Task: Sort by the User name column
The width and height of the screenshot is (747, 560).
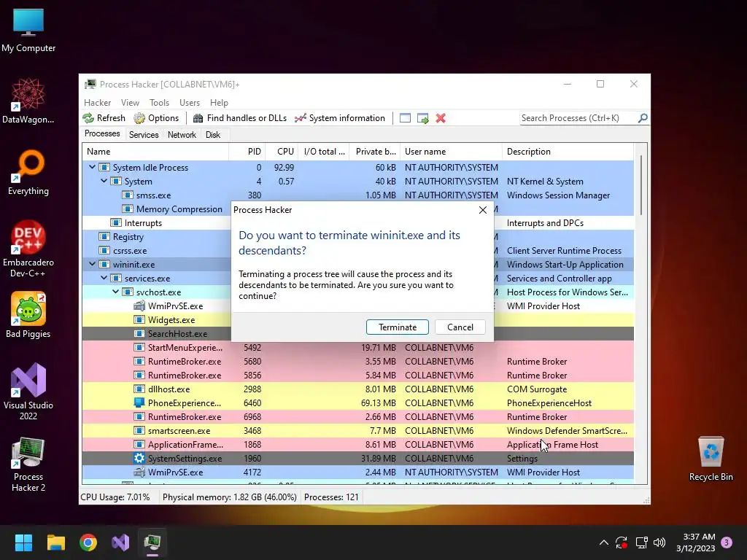Action: (x=451, y=152)
